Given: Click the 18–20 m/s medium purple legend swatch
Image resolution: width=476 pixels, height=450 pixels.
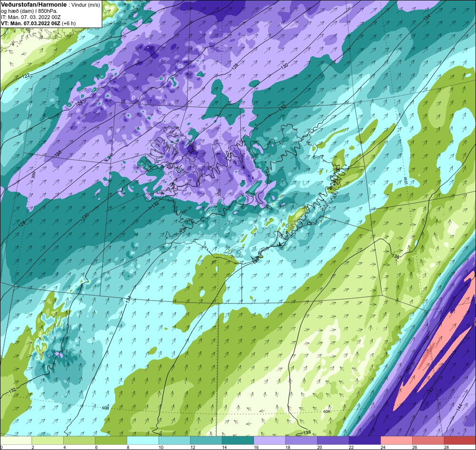Looking at the screenshot, I should tap(301, 440).
